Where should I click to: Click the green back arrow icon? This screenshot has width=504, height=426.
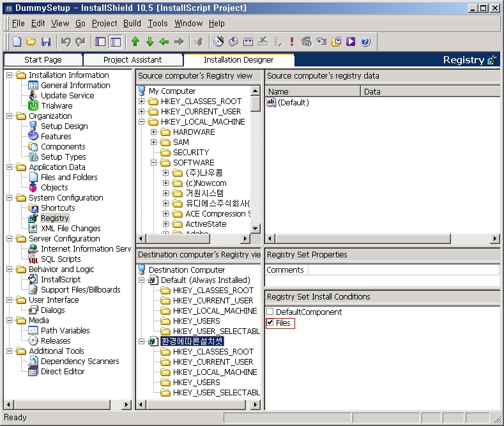164,42
